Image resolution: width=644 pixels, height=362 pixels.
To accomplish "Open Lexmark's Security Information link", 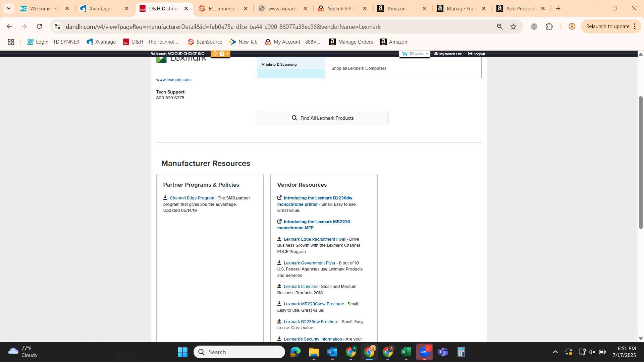I will pyautogui.click(x=313, y=339).
